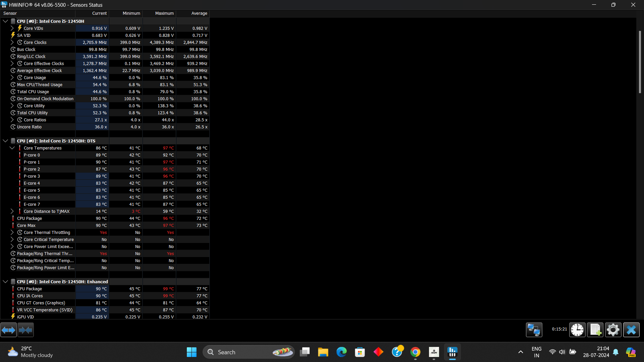This screenshot has width=644, height=362.
Task: Click the vertical scrollbar thumb
Action: [x=640, y=62]
